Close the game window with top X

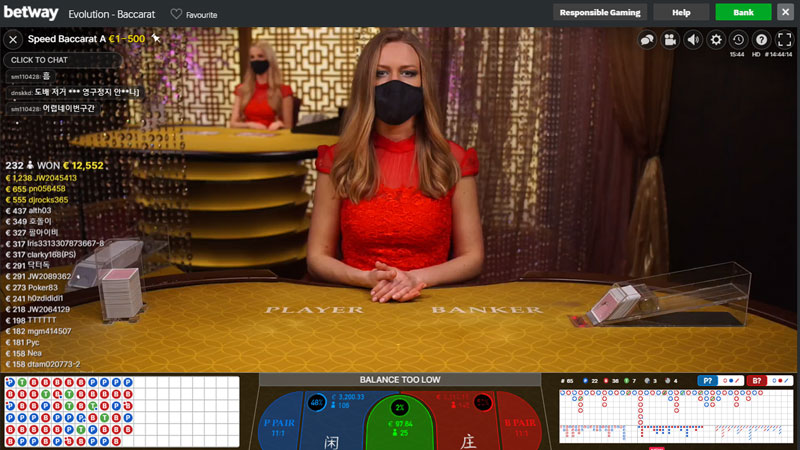point(785,12)
